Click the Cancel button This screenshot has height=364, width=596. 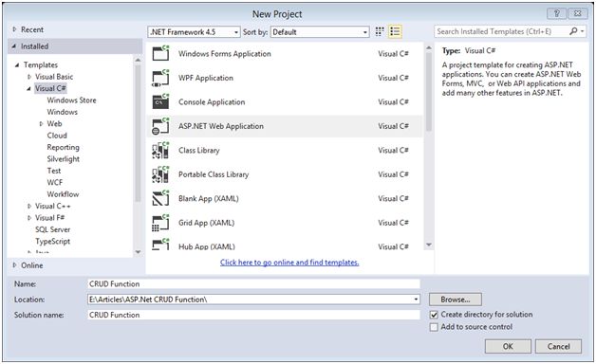tap(558, 346)
